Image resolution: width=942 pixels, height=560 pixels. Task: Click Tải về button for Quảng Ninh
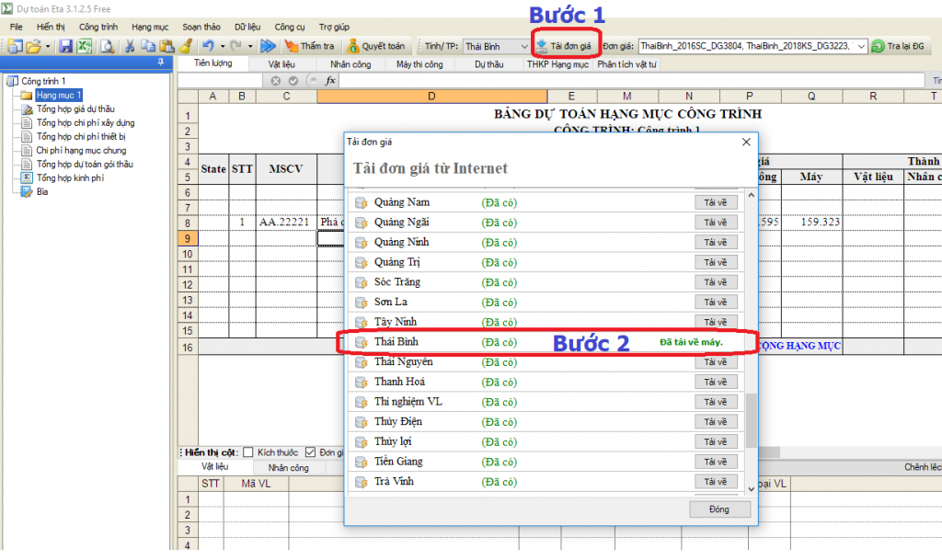point(716,243)
